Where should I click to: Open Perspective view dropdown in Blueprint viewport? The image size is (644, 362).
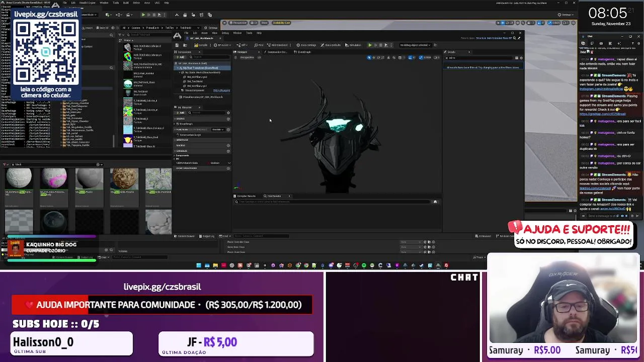(247, 57)
